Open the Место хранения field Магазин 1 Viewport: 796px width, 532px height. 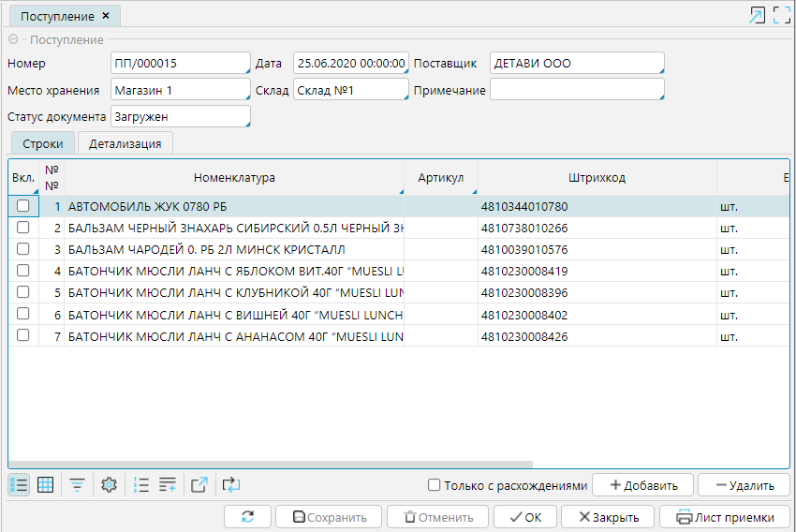pyautogui.click(x=180, y=90)
